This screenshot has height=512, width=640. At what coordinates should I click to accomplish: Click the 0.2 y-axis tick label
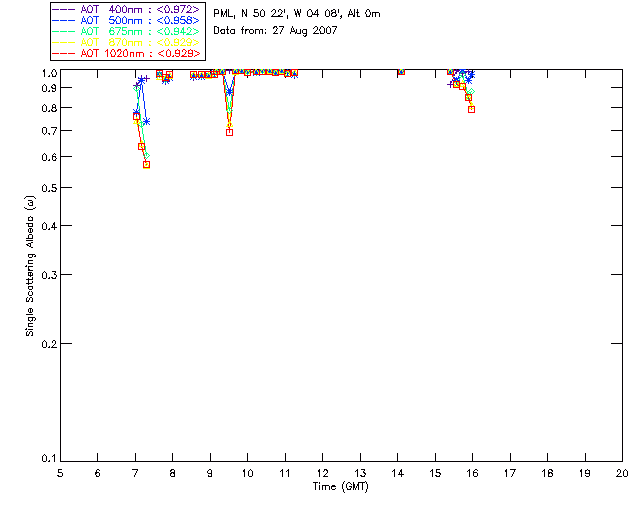click(x=49, y=344)
